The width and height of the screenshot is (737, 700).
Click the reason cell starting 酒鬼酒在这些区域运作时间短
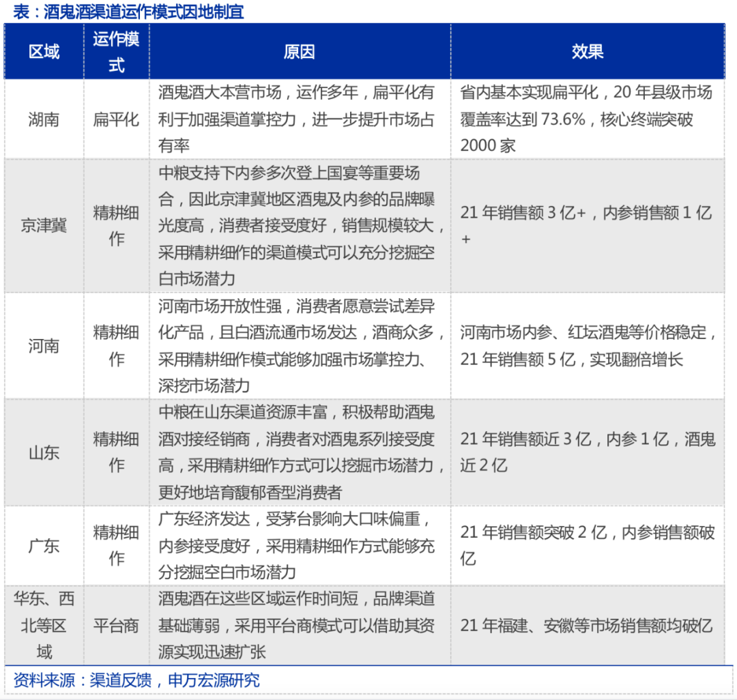[x=300, y=626]
